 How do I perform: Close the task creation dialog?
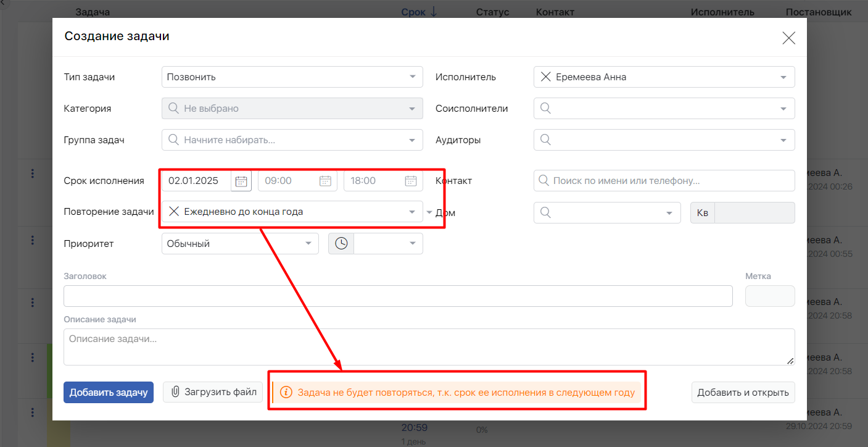(788, 38)
